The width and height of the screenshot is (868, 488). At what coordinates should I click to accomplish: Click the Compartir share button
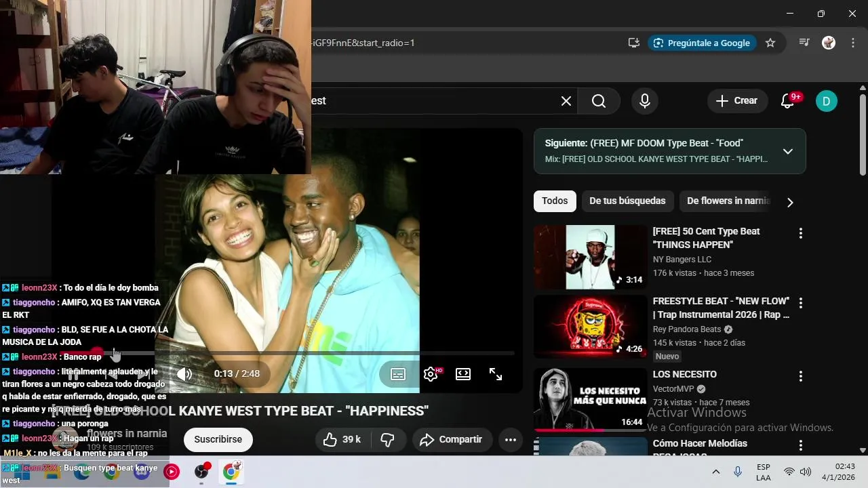point(451,440)
